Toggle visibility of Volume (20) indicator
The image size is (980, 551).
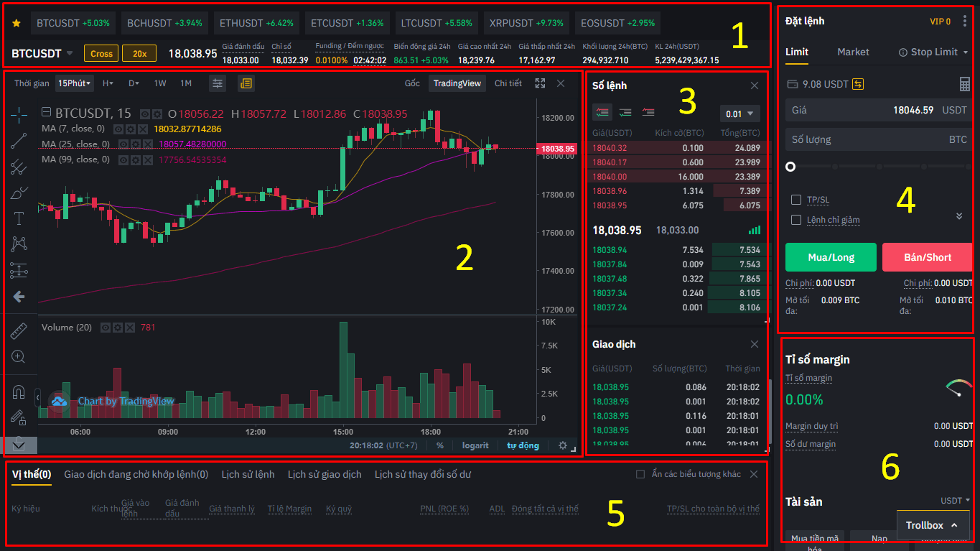[106, 327]
